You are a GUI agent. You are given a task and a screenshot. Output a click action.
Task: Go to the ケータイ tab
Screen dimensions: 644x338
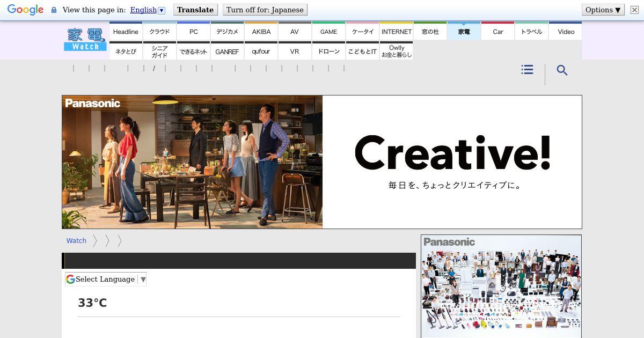point(362,31)
